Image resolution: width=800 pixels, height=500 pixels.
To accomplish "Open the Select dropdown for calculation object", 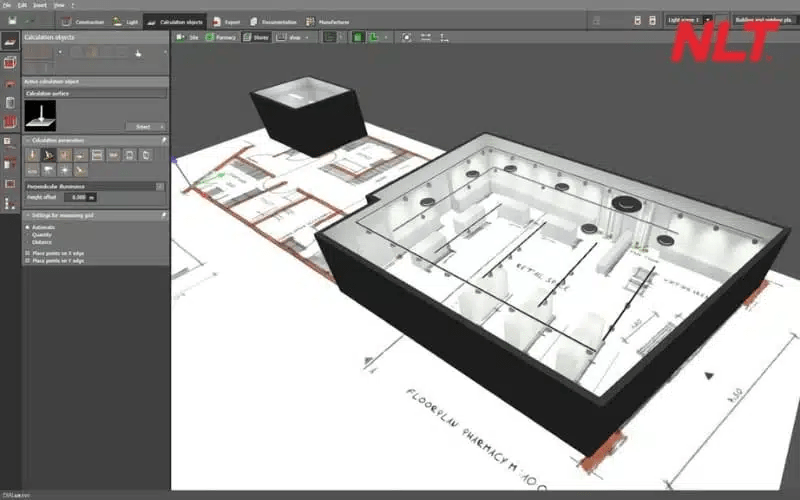I will 144,127.
